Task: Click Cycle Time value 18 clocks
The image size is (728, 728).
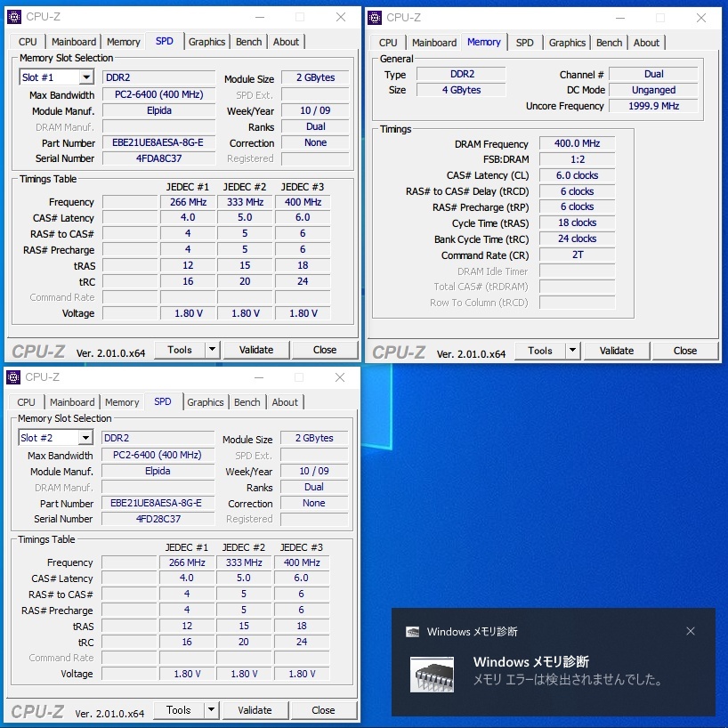Action: (x=577, y=222)
